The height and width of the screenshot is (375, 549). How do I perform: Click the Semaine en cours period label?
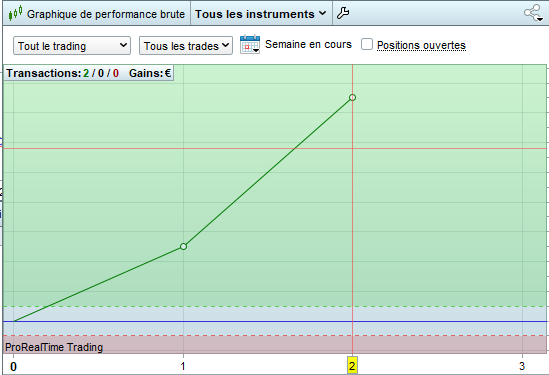point(308,44)
